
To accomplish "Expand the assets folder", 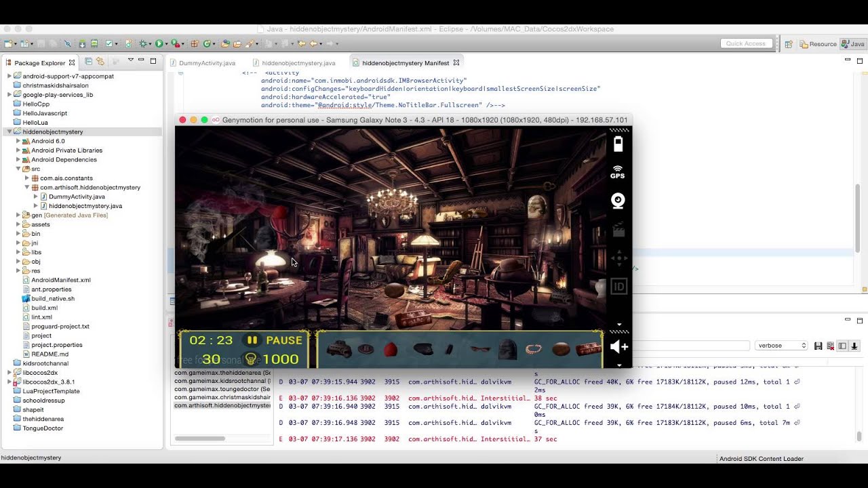I will 18,224.
